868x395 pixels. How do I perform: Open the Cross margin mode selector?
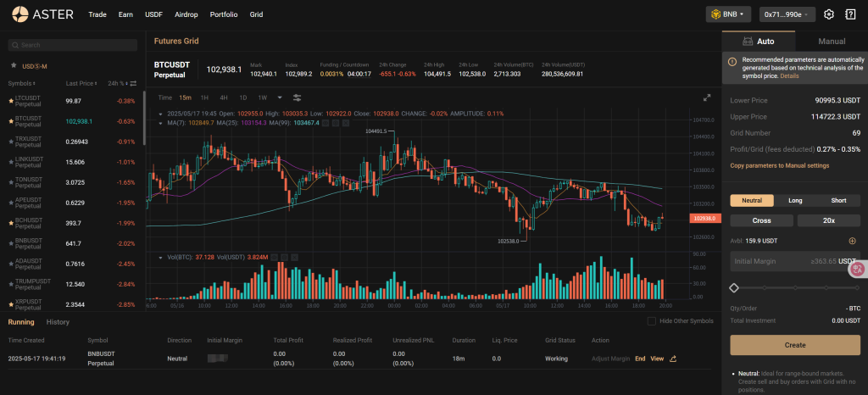[x=762, y=220]
